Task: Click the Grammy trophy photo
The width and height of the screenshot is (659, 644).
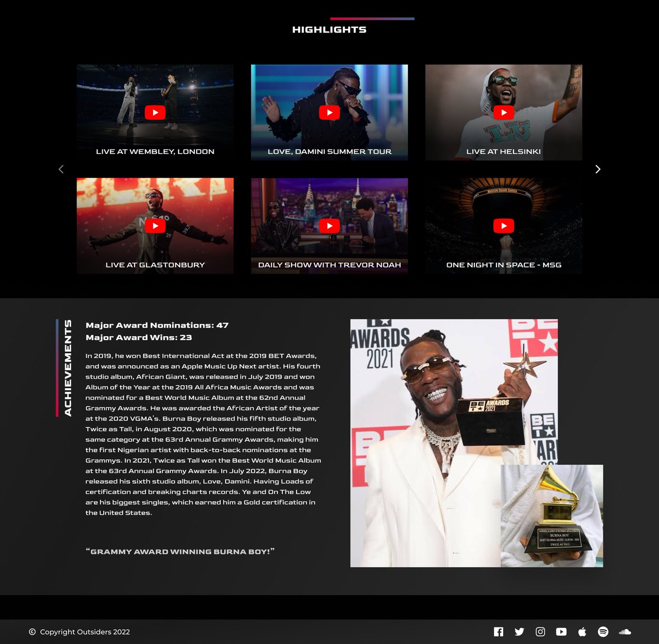Action: pyautogui.click(x=552, y=516)
